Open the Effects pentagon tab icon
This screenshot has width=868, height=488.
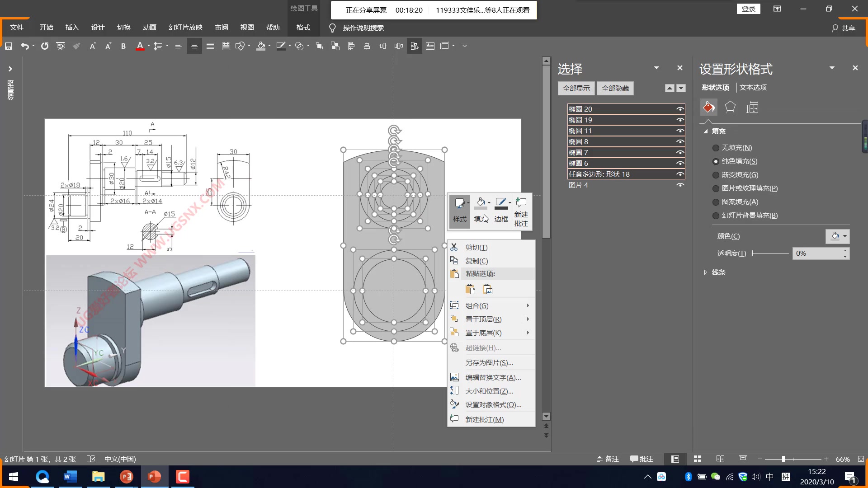[730, 108]
